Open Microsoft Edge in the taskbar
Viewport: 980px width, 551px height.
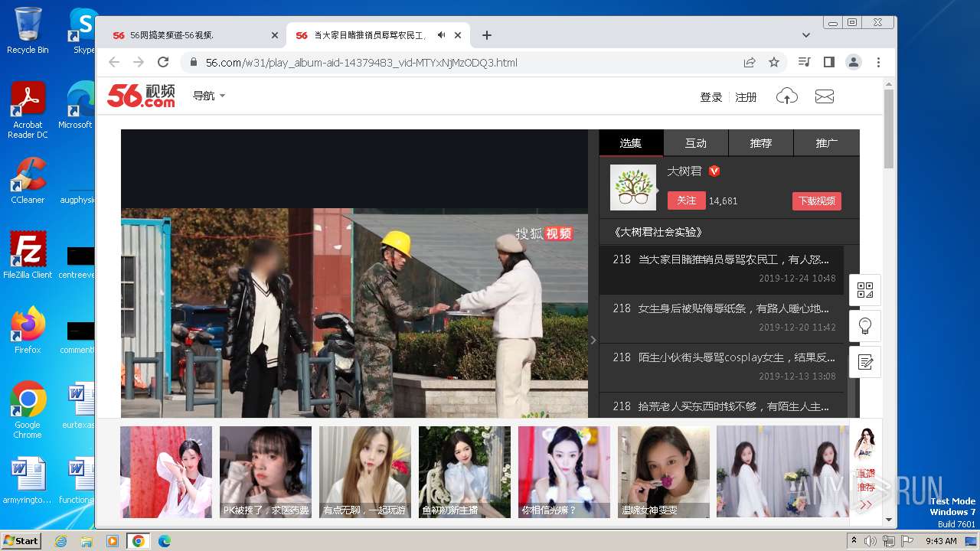pos(164,541)
